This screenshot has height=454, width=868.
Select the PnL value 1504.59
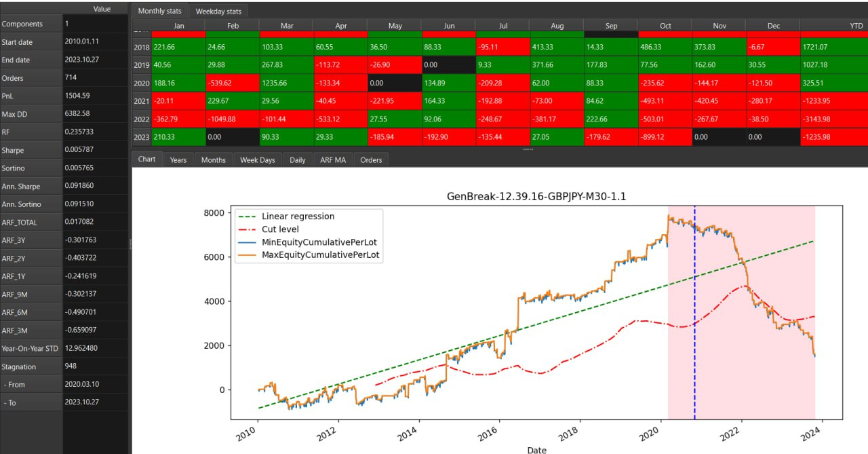pos(96,96)
